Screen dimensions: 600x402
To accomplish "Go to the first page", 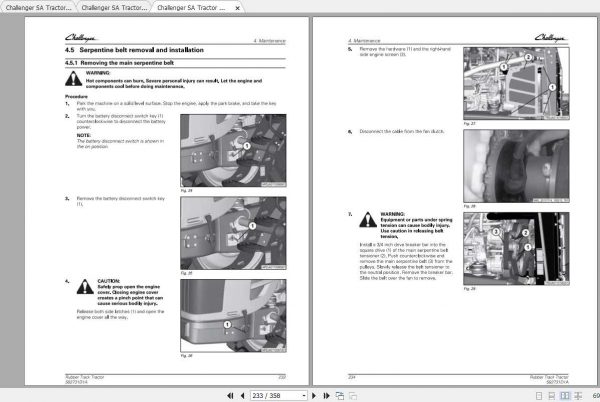I will tap(230, 395).
